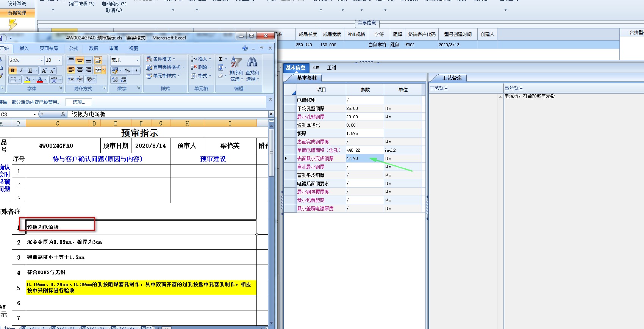Align text left in cell
This screenshot has height=329, width=644.
click(71, 70)
